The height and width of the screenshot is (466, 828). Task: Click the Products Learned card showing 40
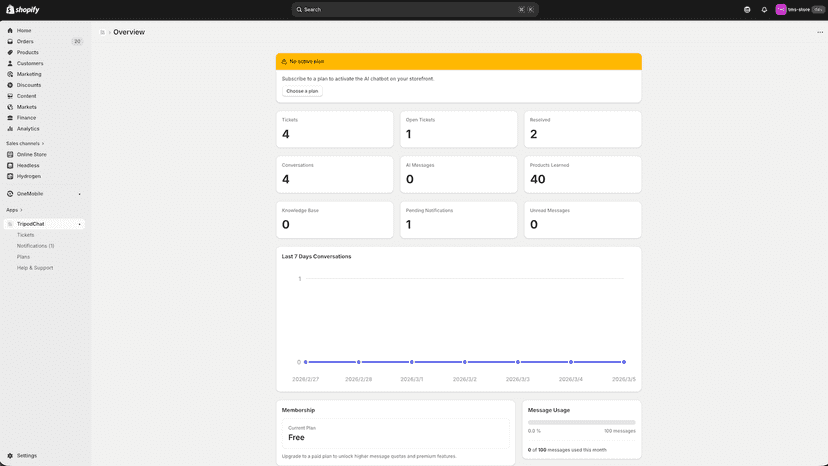582,174
